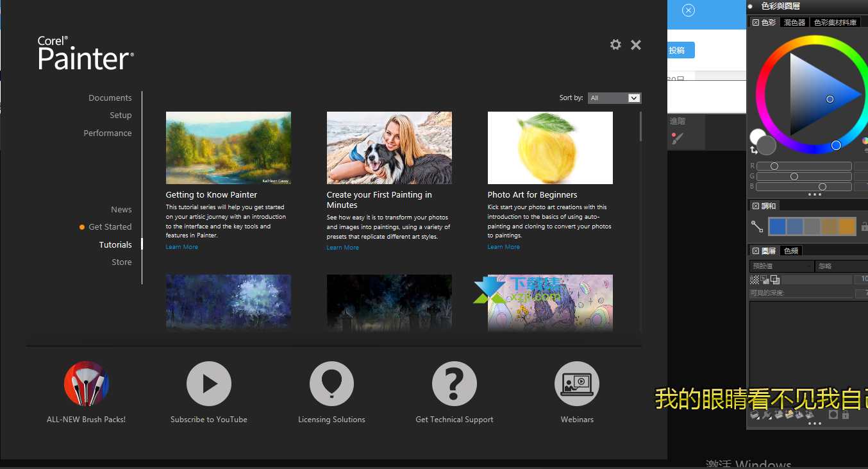Open 預設值 composite method dropdown
The height and width of the screenshot is (469, 868).
point(781,266)
